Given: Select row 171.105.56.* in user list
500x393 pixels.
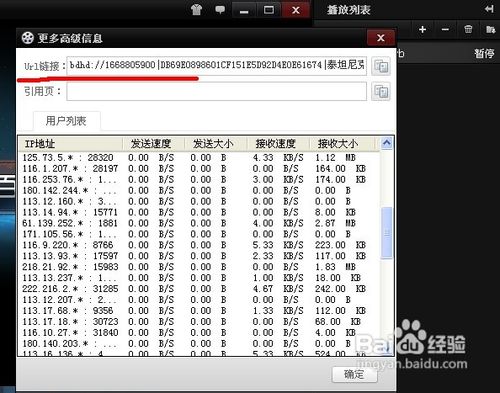Looking at the screenshot, I should [x=199, y=234].
